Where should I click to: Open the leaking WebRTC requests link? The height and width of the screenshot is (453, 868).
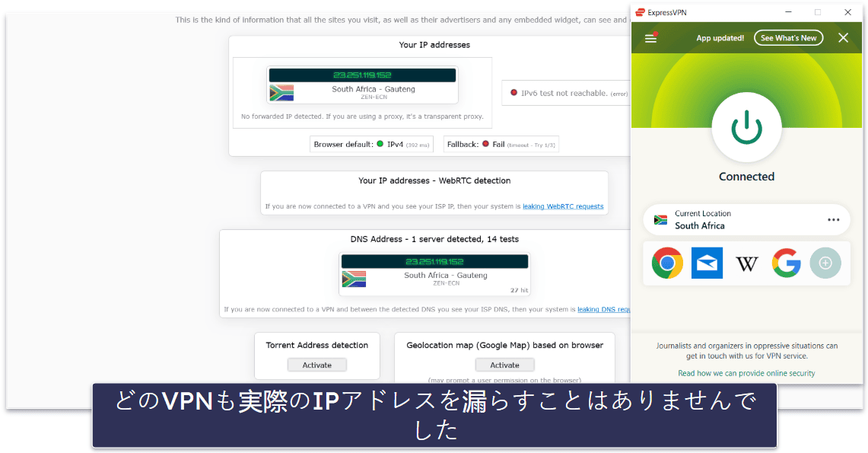click(563, 206)
